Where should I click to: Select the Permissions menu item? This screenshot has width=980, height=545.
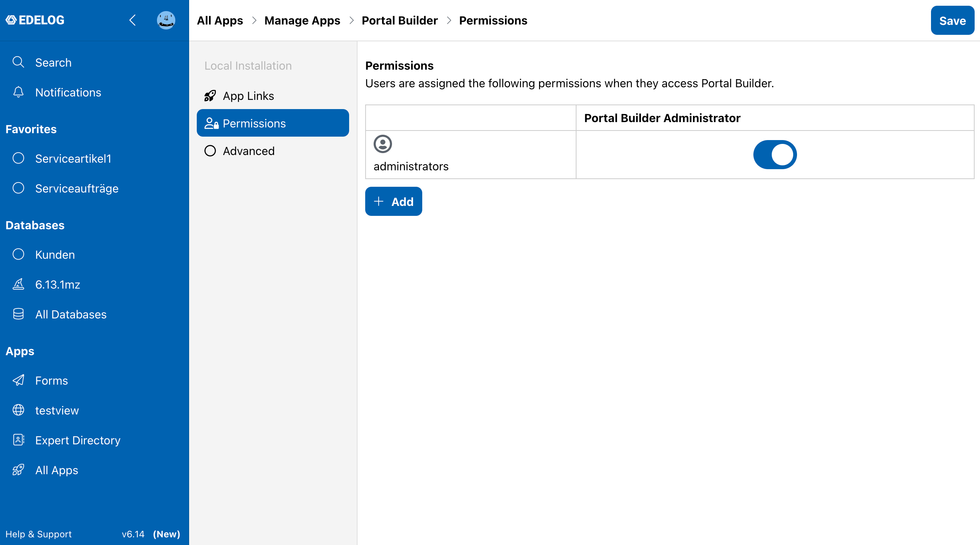pos(273,123)
